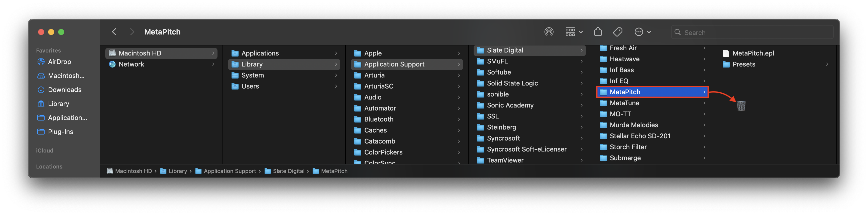The image size is (868, 215).
Task: Select the Applications folder
Action: (x=284, y=53)
